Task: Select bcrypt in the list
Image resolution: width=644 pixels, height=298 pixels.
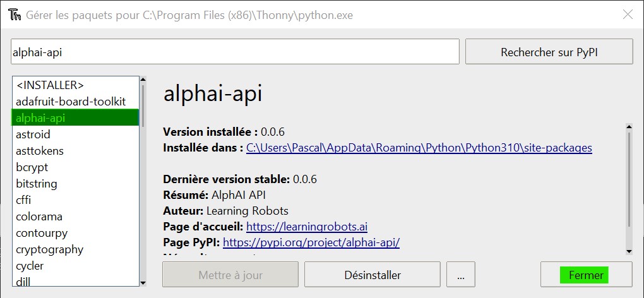Action: [x=32, y=167]
